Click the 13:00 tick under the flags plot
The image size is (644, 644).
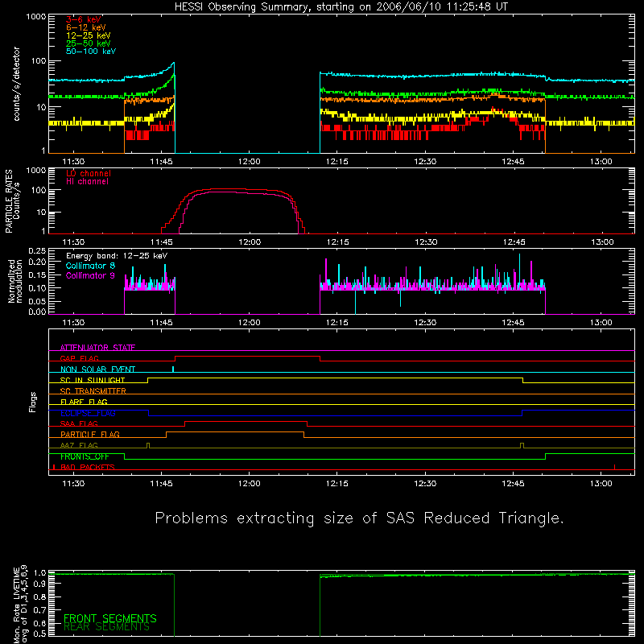(601, 484)
